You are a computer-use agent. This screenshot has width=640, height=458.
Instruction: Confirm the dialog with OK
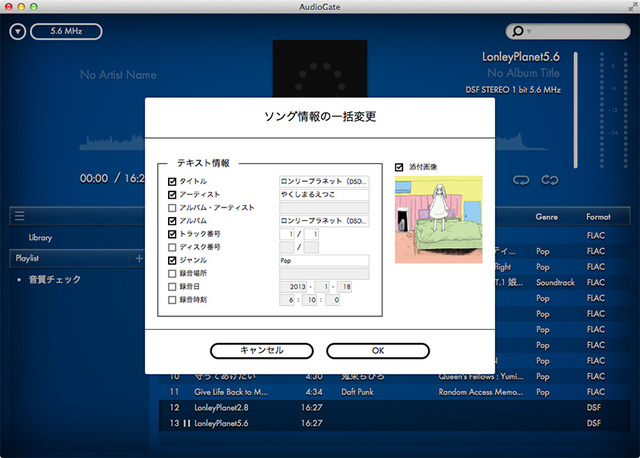point(377,350)
